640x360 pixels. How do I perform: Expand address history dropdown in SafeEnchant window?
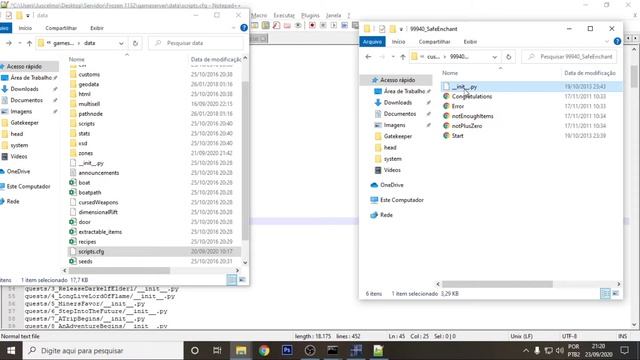[x=495, y=57]
